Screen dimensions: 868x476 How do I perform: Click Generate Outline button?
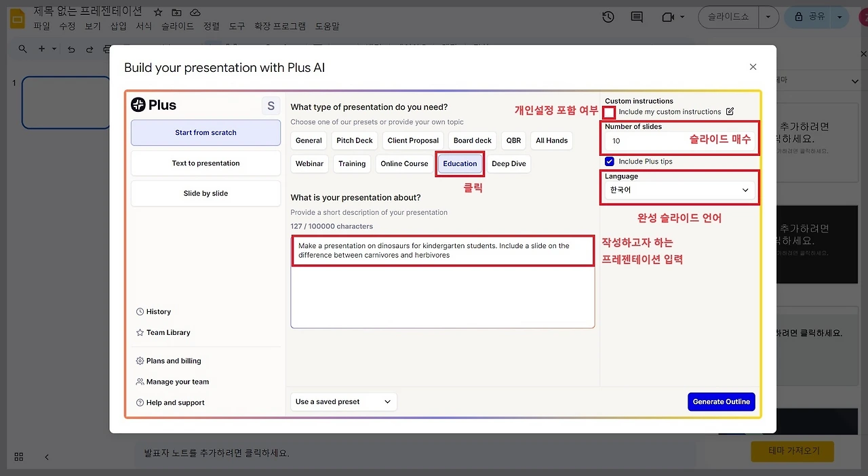pyautogui.click(x=722, y=401)
